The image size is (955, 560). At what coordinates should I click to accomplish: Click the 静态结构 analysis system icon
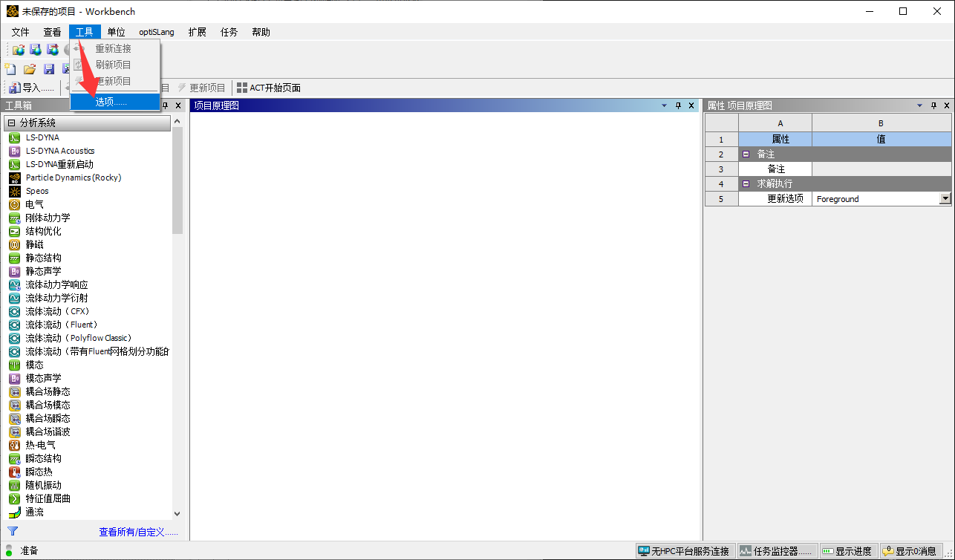click(14, 258)
